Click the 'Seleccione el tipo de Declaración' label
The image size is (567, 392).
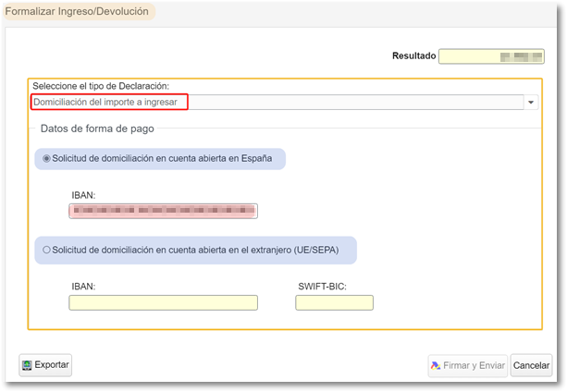click(x=101, y=86)
